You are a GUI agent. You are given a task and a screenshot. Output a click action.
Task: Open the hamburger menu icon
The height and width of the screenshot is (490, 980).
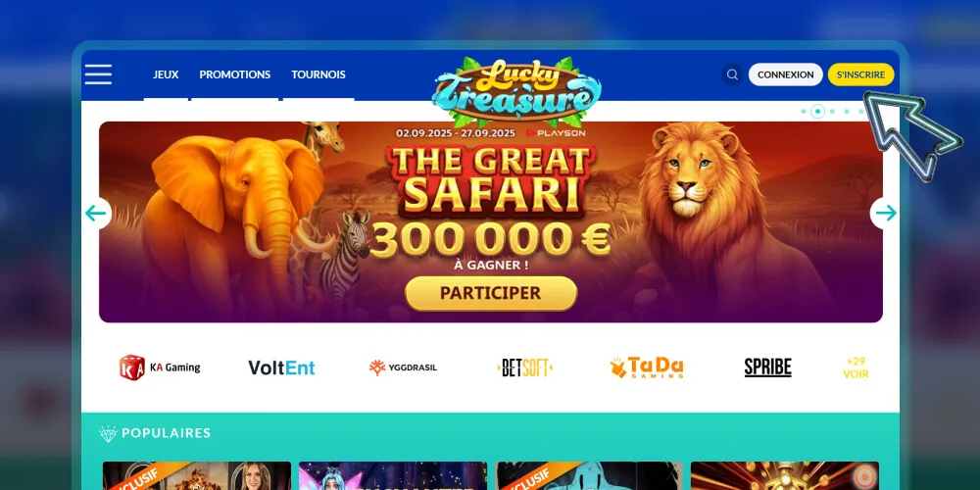(98, 74)
